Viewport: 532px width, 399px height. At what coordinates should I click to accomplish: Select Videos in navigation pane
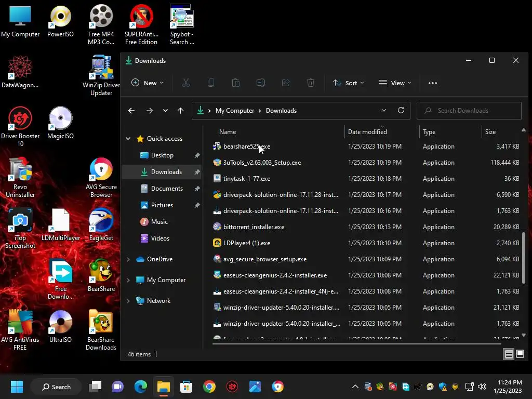[x=162, y=238]
